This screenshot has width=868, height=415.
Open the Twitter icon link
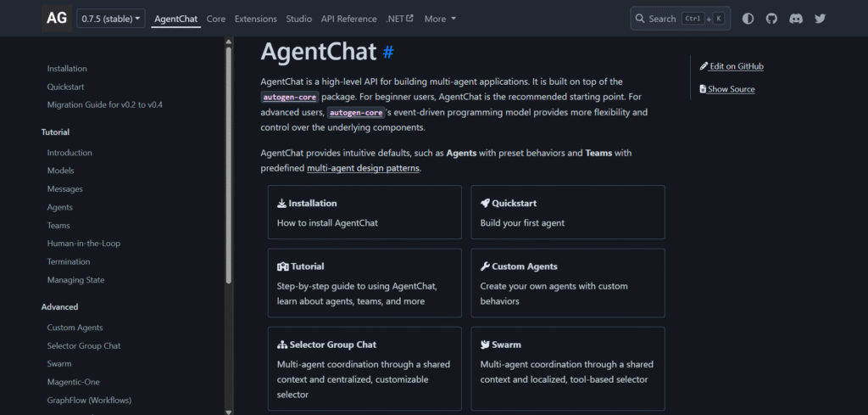tap(821, 19)
